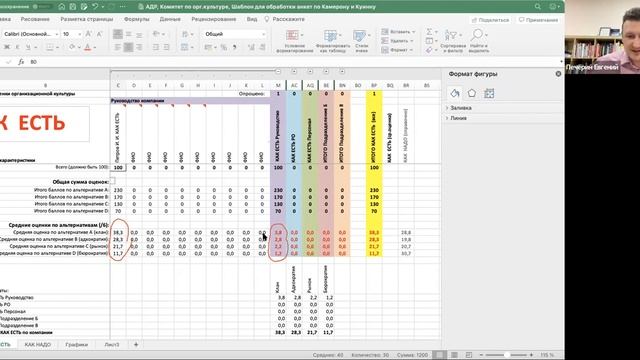Image resolution: width=640 pixels, height=360 pixels.
Task: Click the fx insert function icon
Action: click(21, 62)
